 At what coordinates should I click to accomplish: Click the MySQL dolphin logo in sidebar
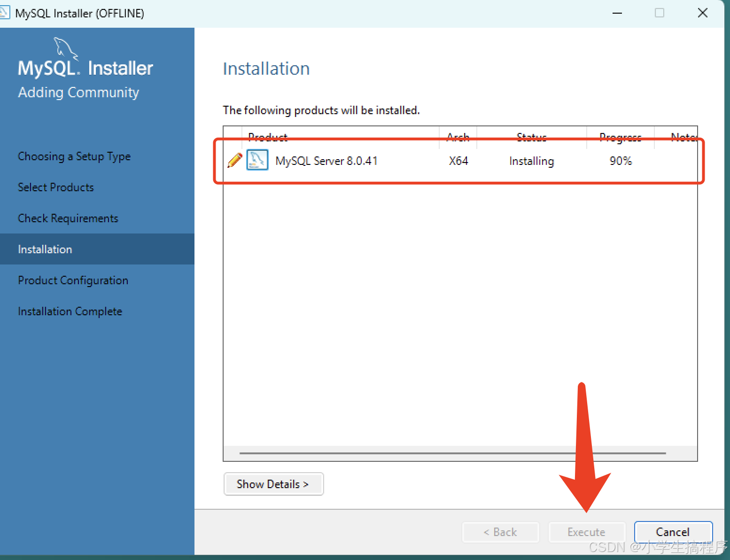point(65,48)
